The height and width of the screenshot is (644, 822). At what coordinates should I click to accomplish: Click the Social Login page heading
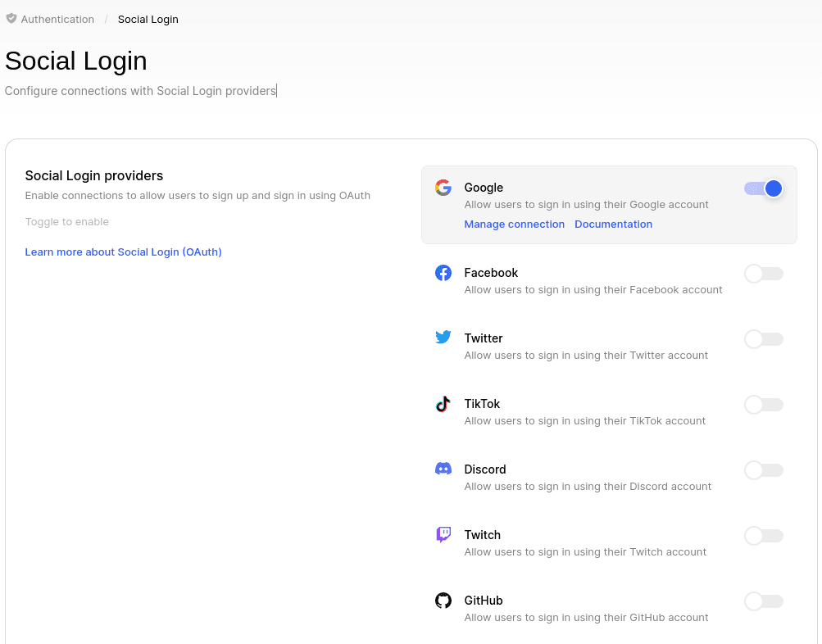click(75, 61)
